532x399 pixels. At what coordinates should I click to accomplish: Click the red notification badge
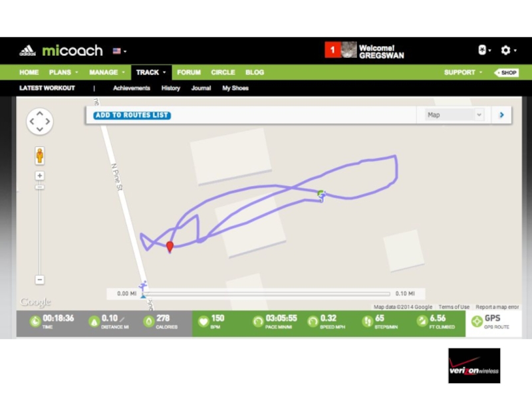coord(332,50)
